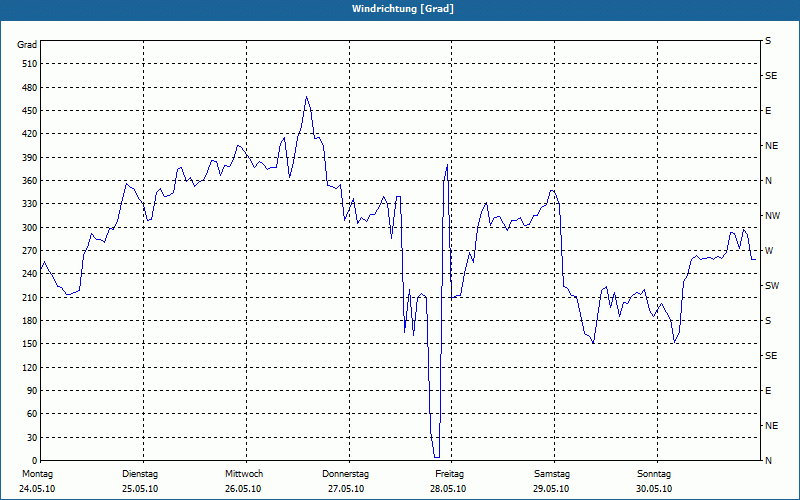Select the S compass label beside 180 gridline
The width and height of the screenshot is (800, 500).
tap(768, 321)
